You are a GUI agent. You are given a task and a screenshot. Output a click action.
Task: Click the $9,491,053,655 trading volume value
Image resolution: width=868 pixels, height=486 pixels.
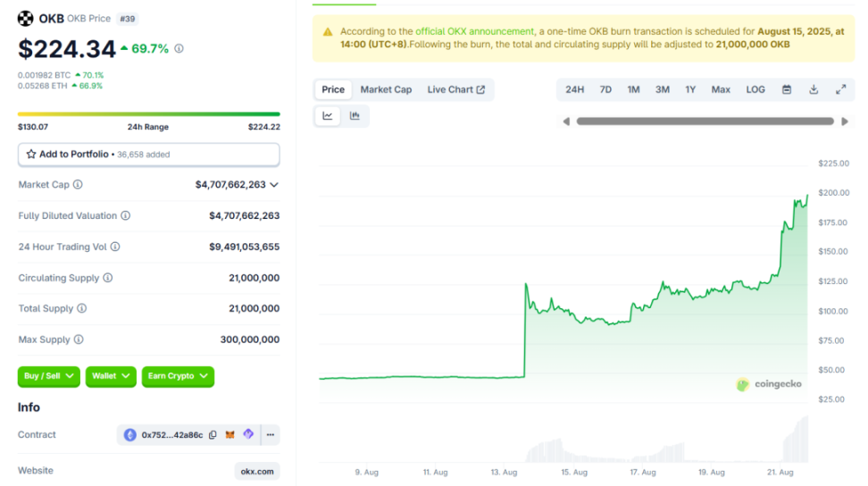pyautogui.click(x=244, y=247)
